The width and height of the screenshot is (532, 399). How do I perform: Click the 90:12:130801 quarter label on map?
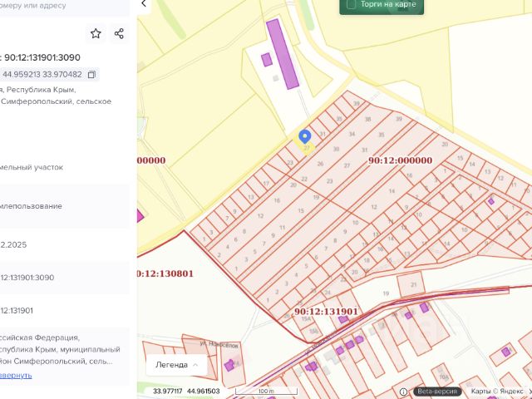tap(165, 273)
